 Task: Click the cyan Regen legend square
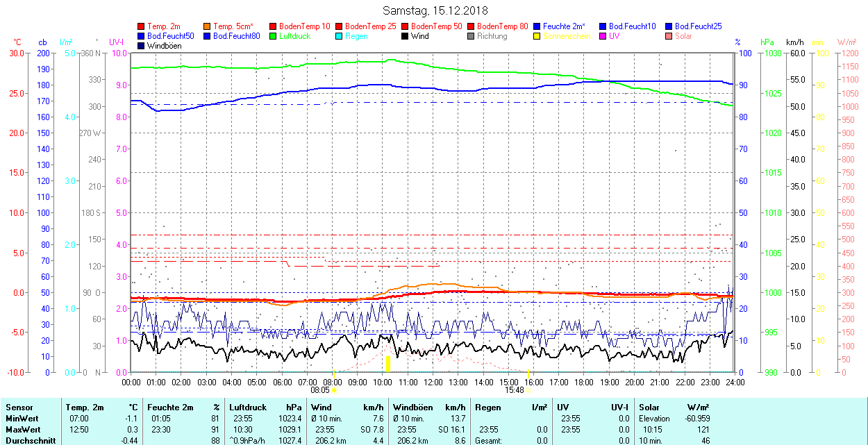click(x=340, y=36)
